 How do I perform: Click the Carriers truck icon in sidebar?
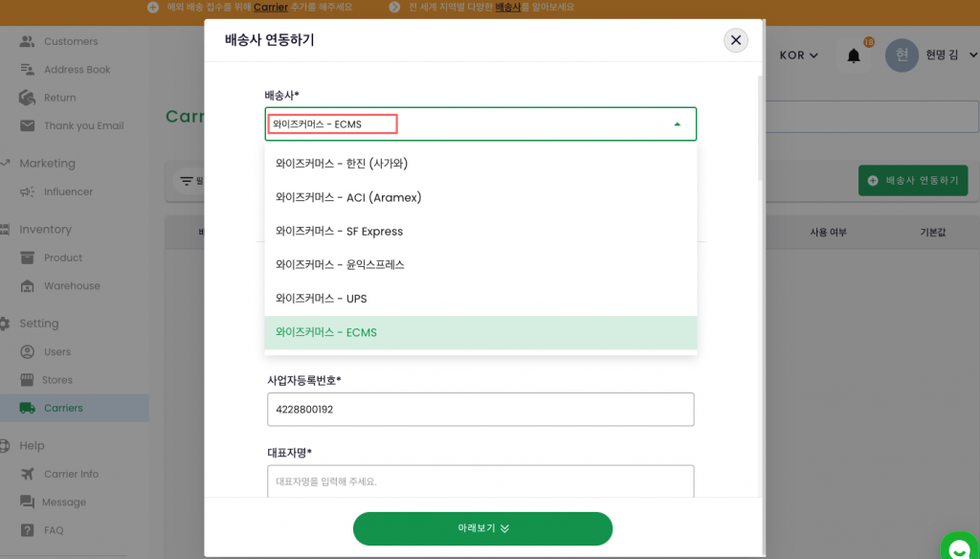click(x=27, y=408)
